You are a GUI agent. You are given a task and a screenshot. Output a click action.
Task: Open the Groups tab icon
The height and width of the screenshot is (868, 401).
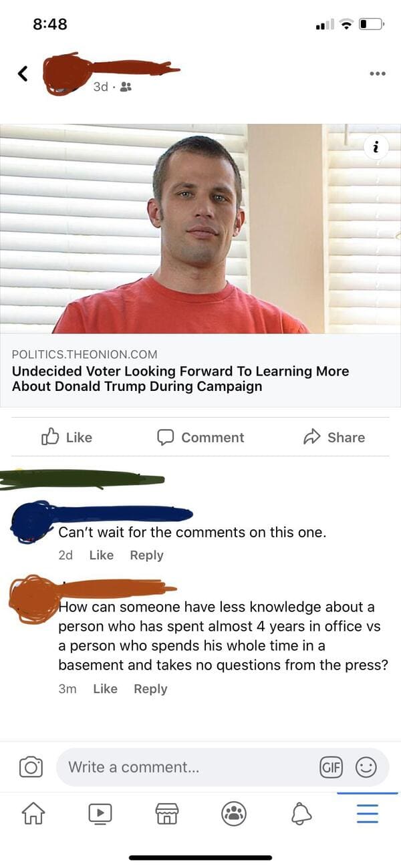pos(234,813)
